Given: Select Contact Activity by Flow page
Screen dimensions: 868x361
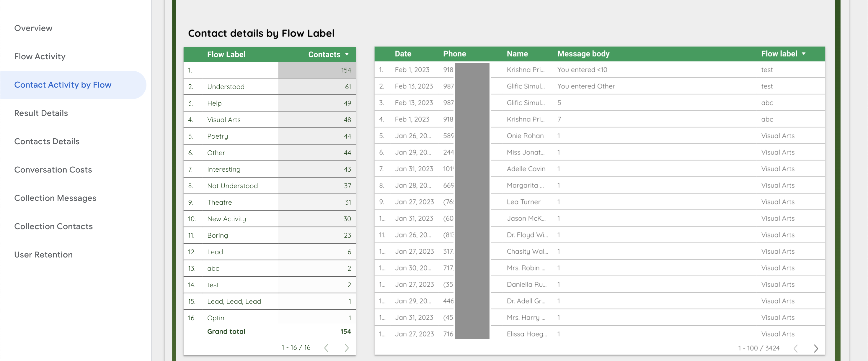Looking at the screenshot, I should tap(63, 85).
